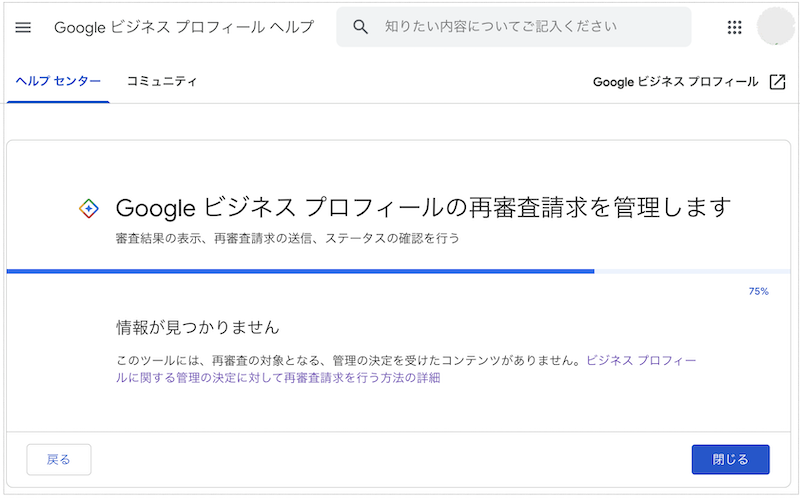This screenshot has height=500, width=800.
Task: Click the heading プロフィールの再審査請求を管理します
Action: pos(518,208)
